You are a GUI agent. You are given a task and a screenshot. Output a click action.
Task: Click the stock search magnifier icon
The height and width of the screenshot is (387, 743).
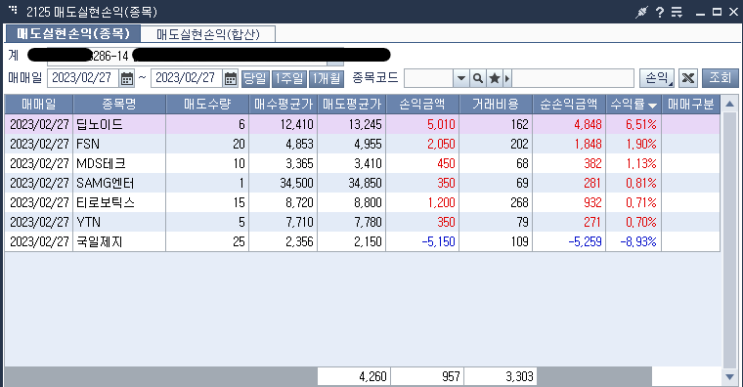point(478,78)
